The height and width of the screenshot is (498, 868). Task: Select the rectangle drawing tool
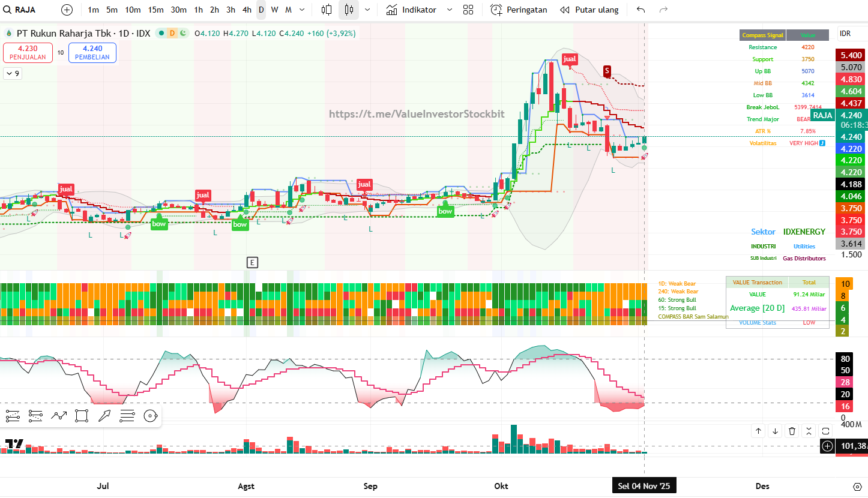[x=82, y=415]
